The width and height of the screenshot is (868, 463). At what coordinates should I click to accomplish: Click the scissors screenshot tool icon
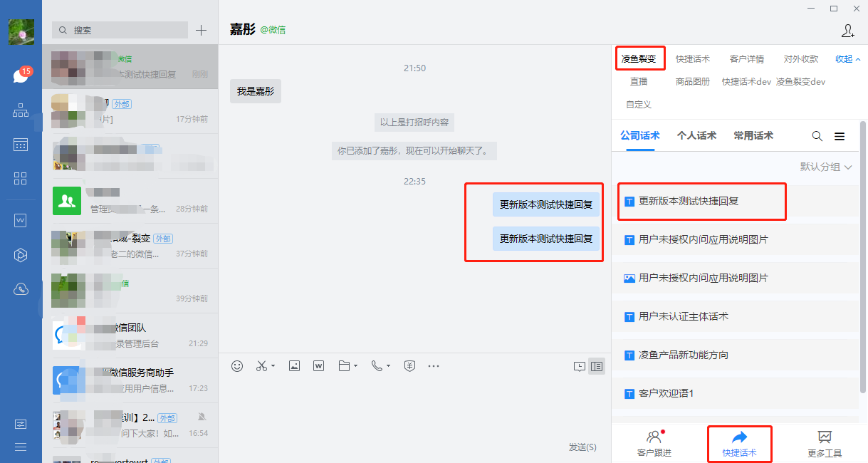coord(261,365)
